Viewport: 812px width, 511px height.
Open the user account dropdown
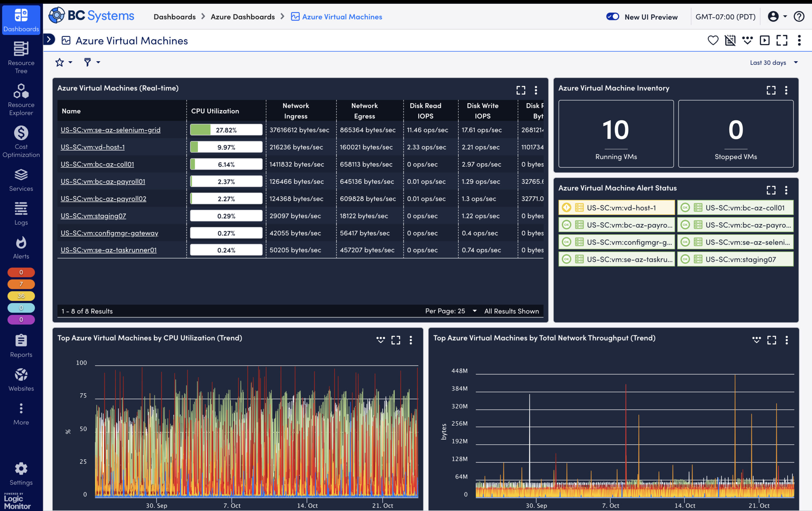point(777,17)
